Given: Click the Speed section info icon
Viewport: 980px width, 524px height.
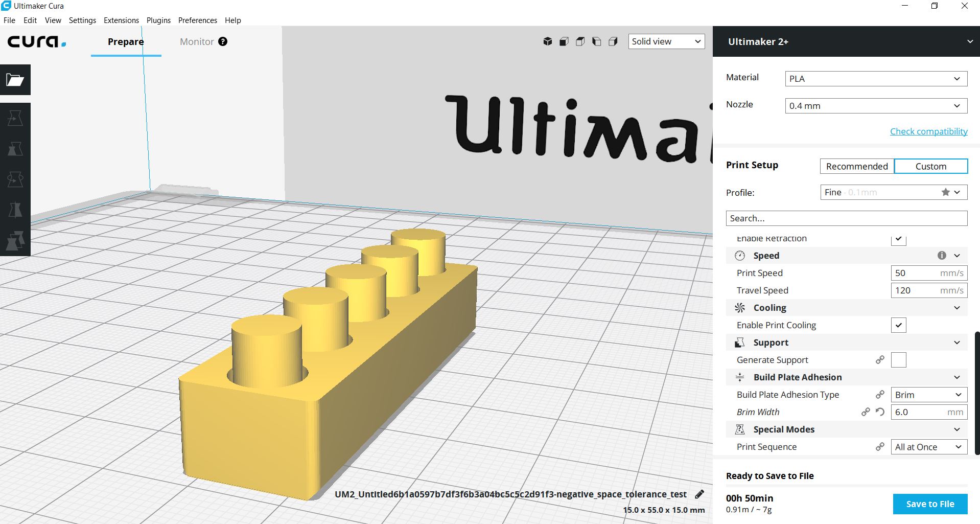Looking at the screenshot, I should (x=942, y=255).
